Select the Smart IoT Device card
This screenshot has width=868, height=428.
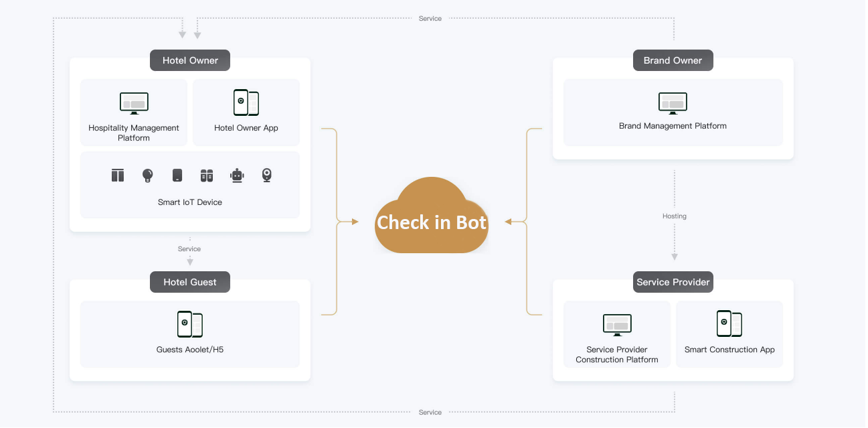190,185
